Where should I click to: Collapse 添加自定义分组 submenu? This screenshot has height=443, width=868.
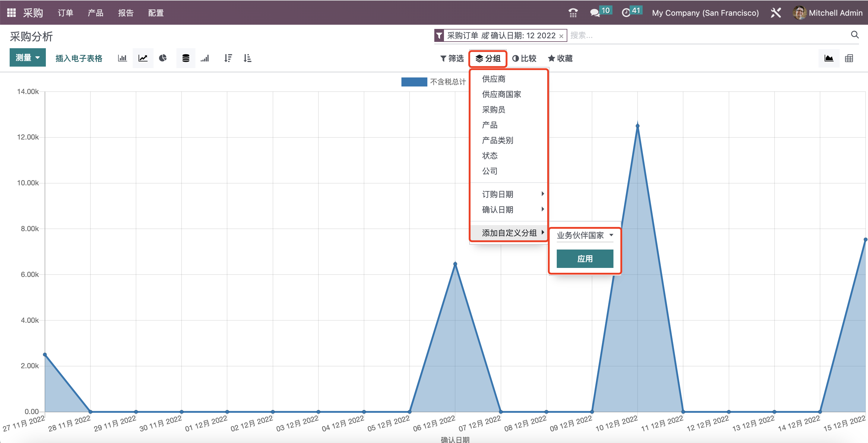pos(509,233)
